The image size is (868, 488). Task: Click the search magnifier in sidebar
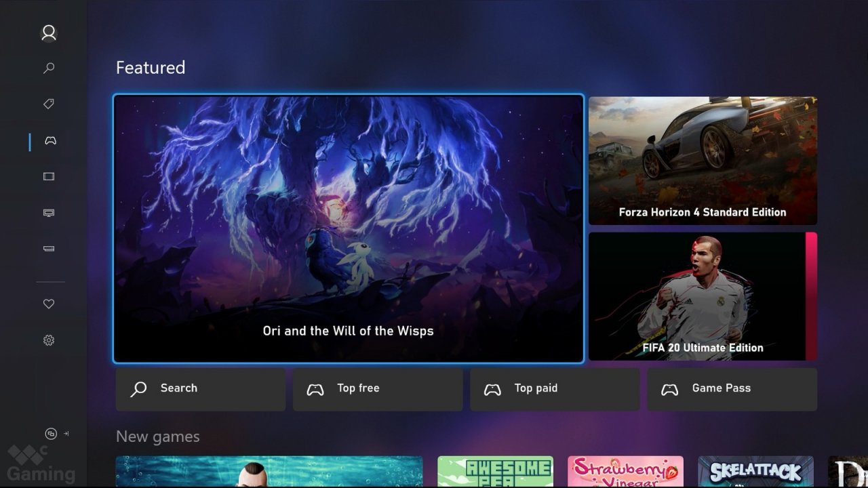click(x=49, y=68)
